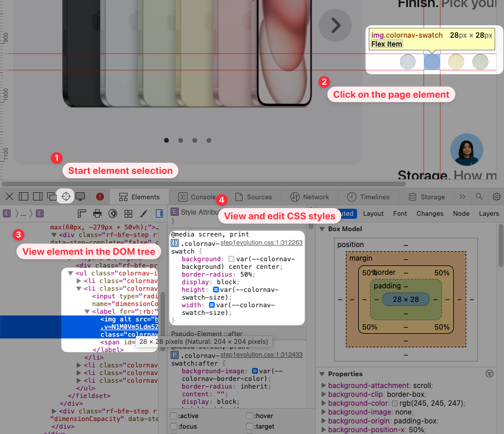Collapse the Box Model section
Screen dimensions: 504x434
(322, 229)
